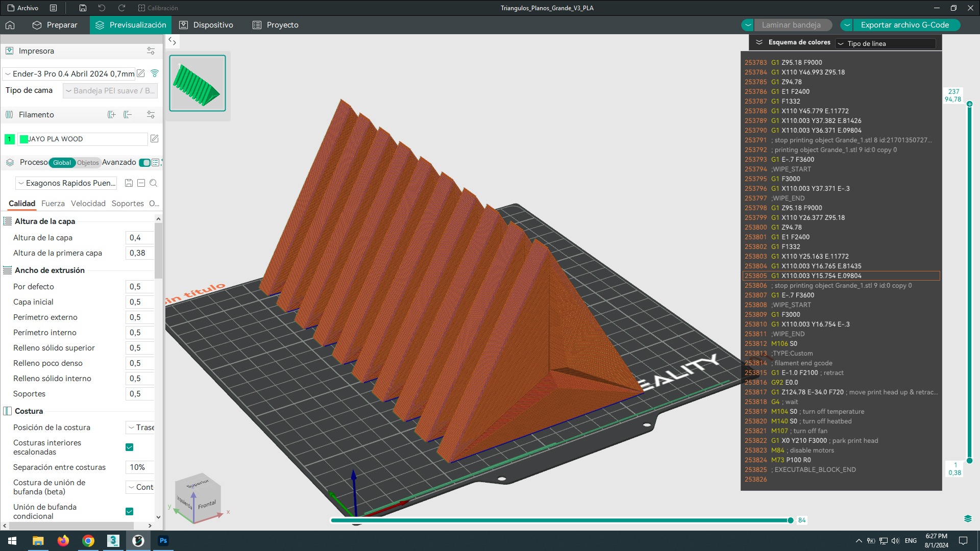Edit JAYO PLA WOOD filament icon
Screen dimensions: 980x551
[x=154, y=139]
